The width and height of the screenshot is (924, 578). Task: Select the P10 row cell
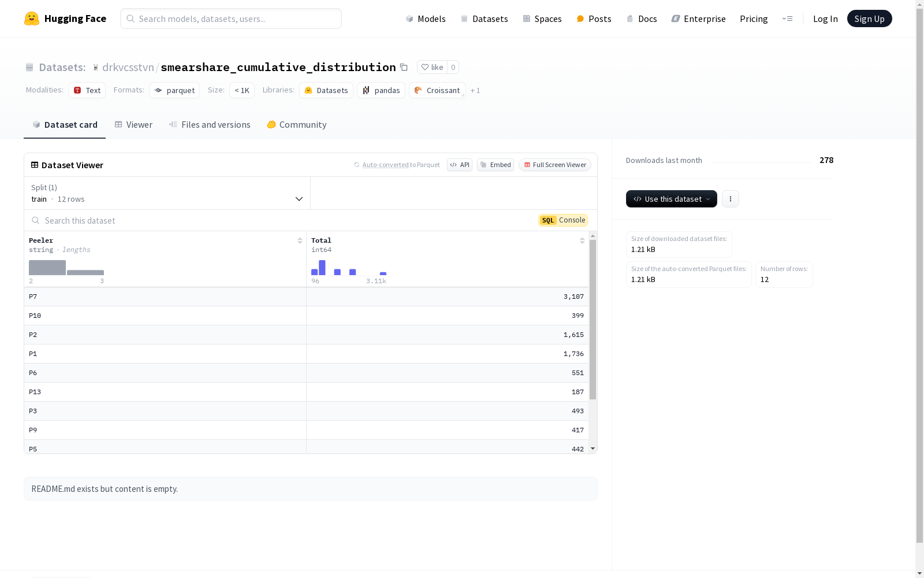click(165, 316)
